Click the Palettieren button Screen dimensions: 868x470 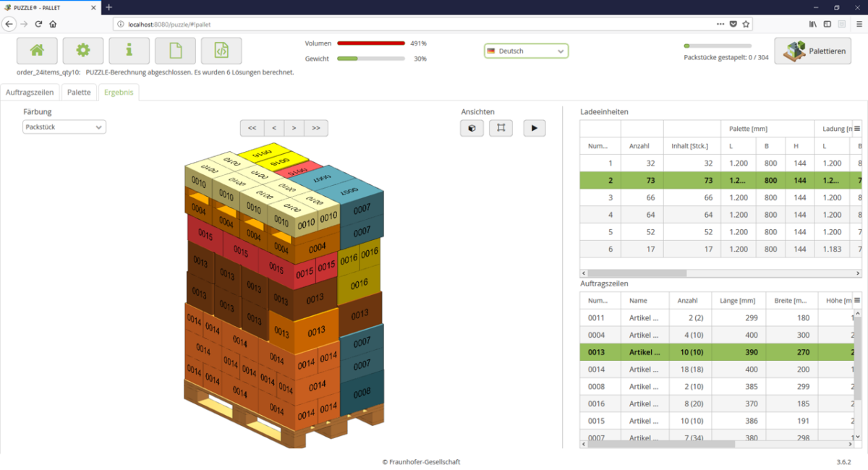(813, 51)
